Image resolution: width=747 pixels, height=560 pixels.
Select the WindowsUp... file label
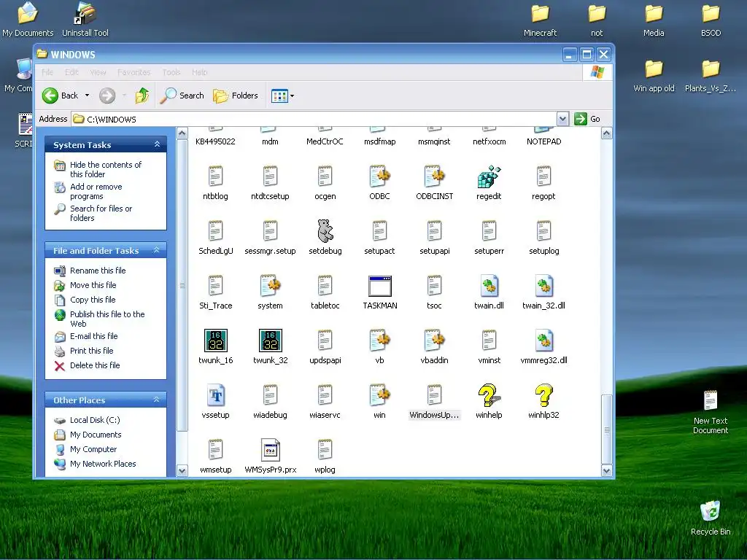click(x=434, y=415)
